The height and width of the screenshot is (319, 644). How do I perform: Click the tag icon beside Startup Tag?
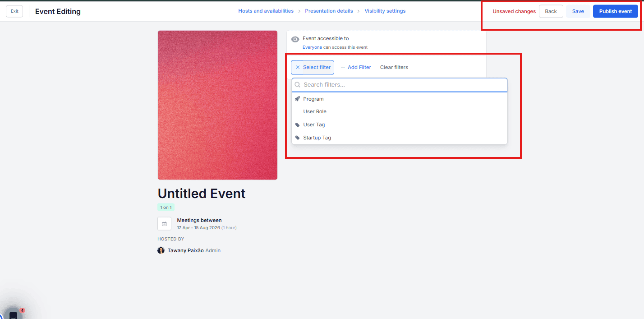297,138
